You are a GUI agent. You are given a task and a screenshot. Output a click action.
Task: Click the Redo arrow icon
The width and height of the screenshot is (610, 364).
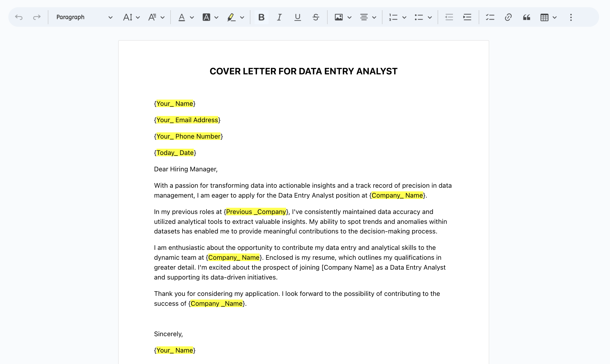tap(37, 17)
